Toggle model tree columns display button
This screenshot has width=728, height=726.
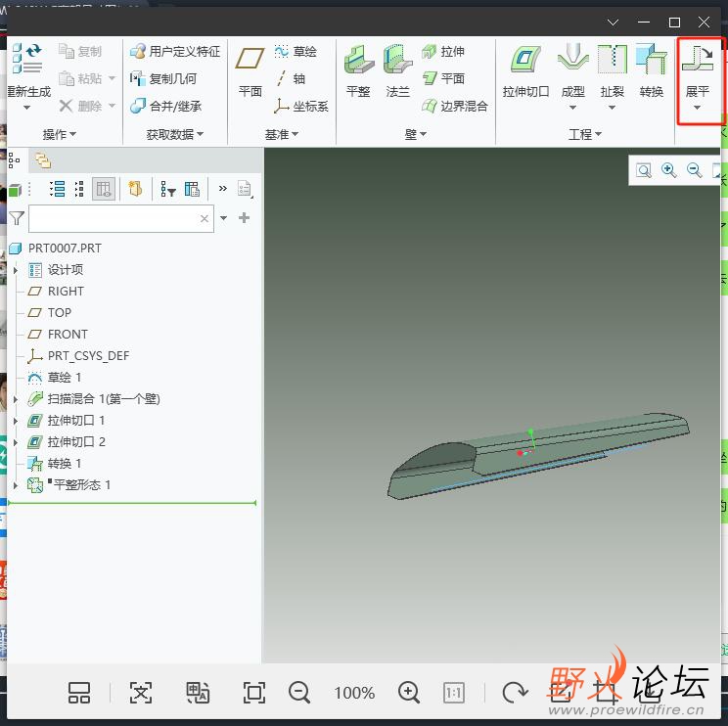click(x=105, y=189)
